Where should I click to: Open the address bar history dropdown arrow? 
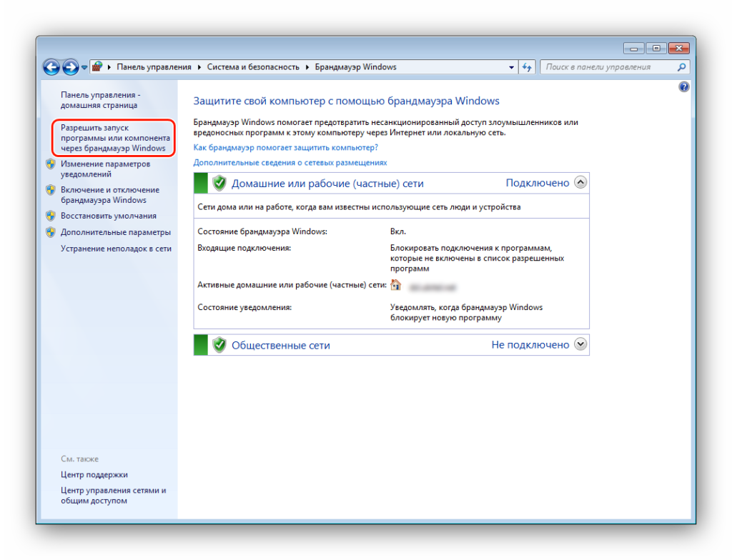511,67
